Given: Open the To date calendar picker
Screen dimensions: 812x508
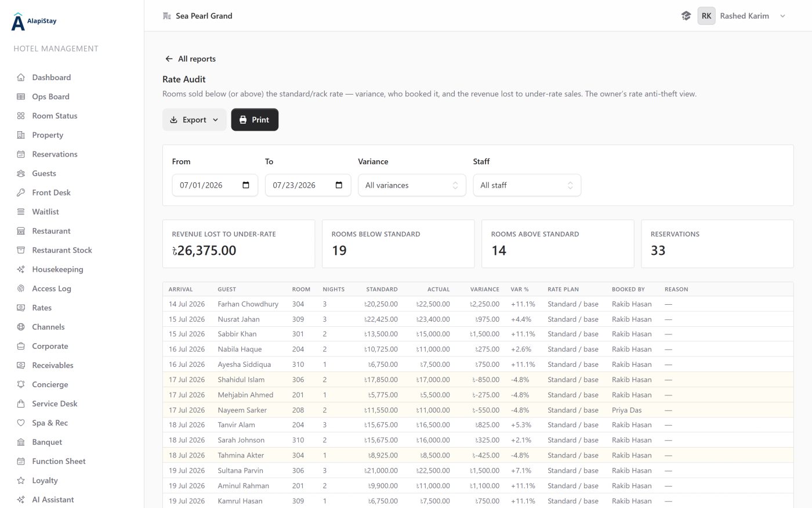Looking at the screenshot, I should pyautogui.click(x=339, y=185).
